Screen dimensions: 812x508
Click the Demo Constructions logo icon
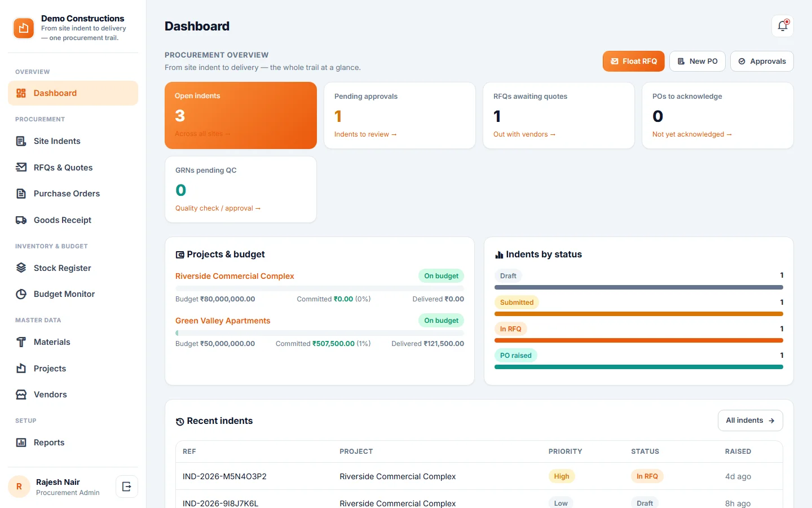(24, 28)
